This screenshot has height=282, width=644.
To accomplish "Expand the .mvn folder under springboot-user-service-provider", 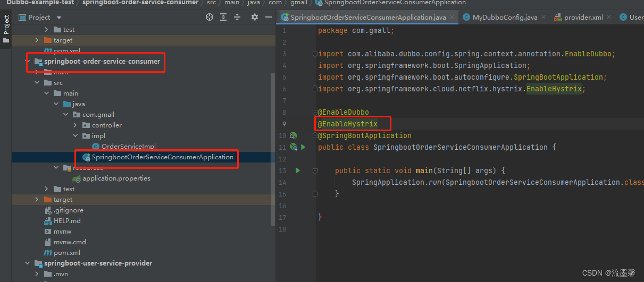I will coord(37,274).
